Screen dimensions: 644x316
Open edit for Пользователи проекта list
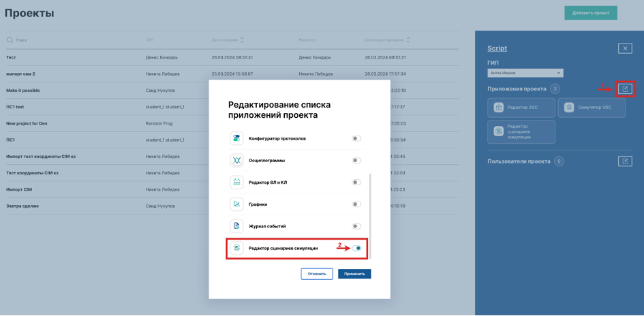tap(625, 161)
